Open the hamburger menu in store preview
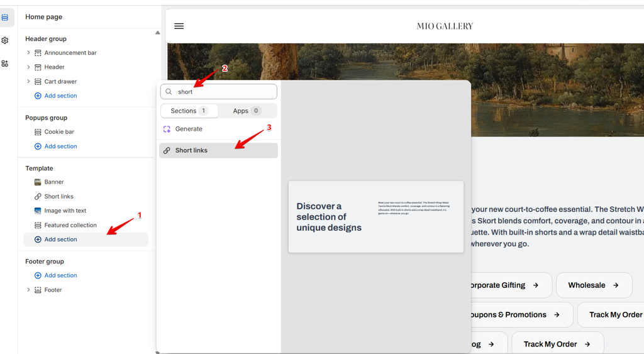Image resolution: width=644 pixels, height=354 pixels. point(179,26)
